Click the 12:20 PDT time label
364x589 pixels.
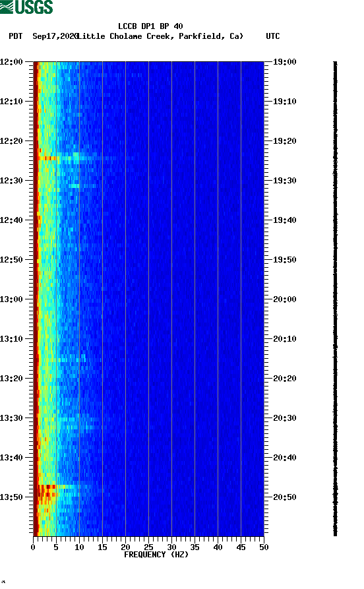[x=11, y=141]
